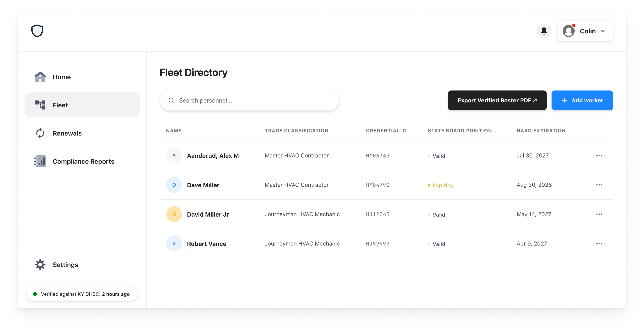Click the green verification status dot
644x333 pixels.
pos(35,294)
